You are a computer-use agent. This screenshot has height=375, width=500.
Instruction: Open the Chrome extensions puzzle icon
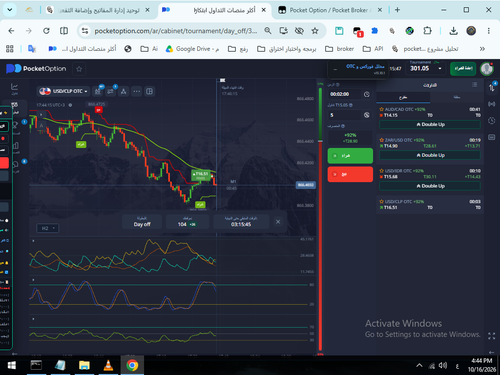point(427,31)
